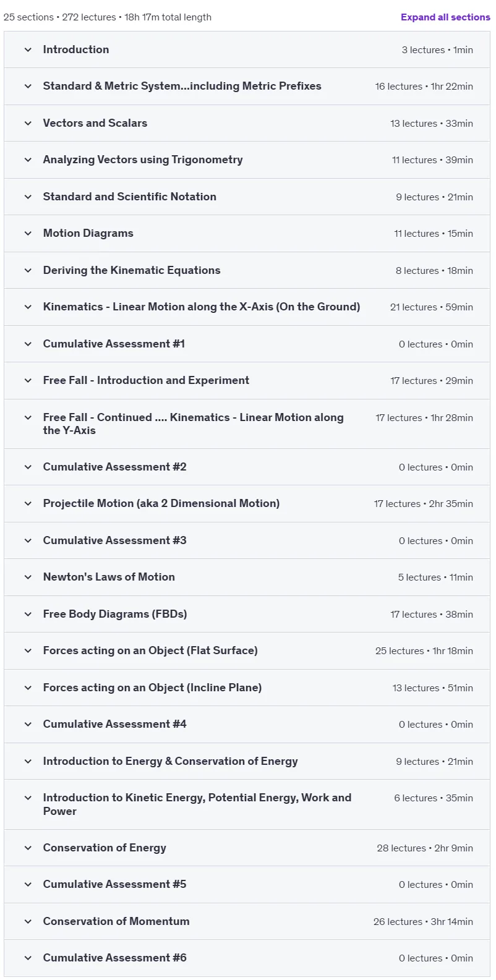The width and height of the screenshot is (496, 980).
Task: Open Introduction to Kinetic Energy, Potential Energy section
Action: [x=197, y=804]
